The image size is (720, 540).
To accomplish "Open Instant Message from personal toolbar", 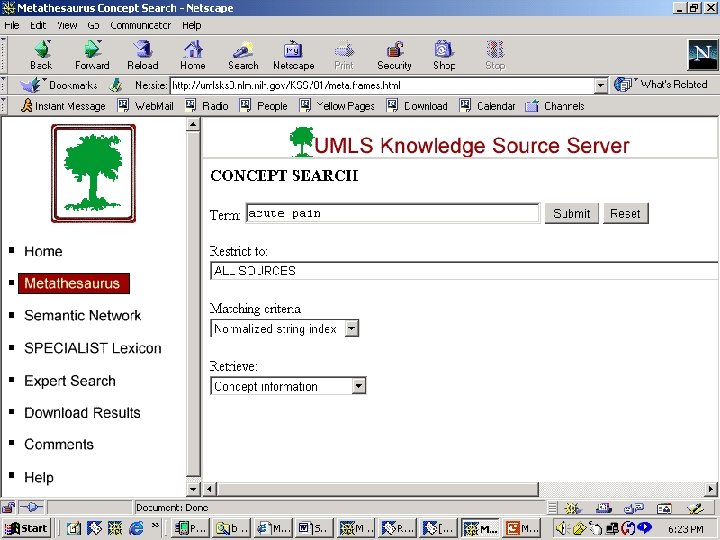I will click(63, 106).
